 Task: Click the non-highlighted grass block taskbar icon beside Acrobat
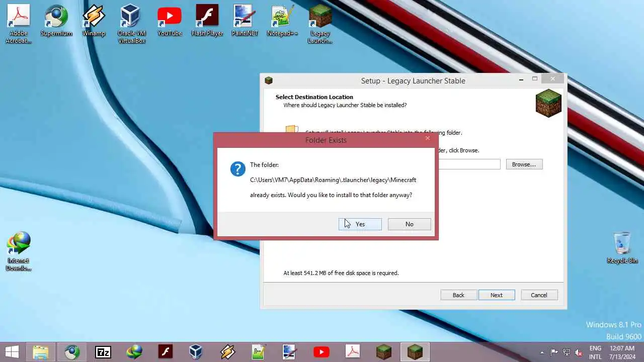pos(384,352)
